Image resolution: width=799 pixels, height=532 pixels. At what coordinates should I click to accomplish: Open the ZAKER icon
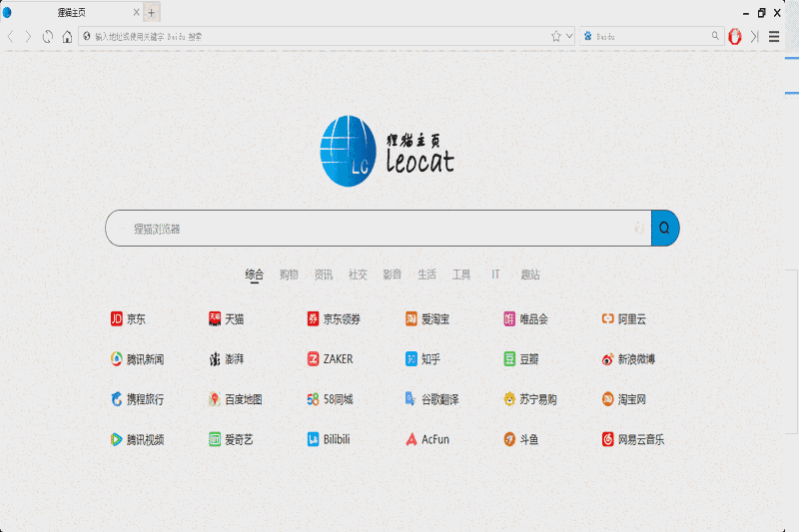[313, 359]
